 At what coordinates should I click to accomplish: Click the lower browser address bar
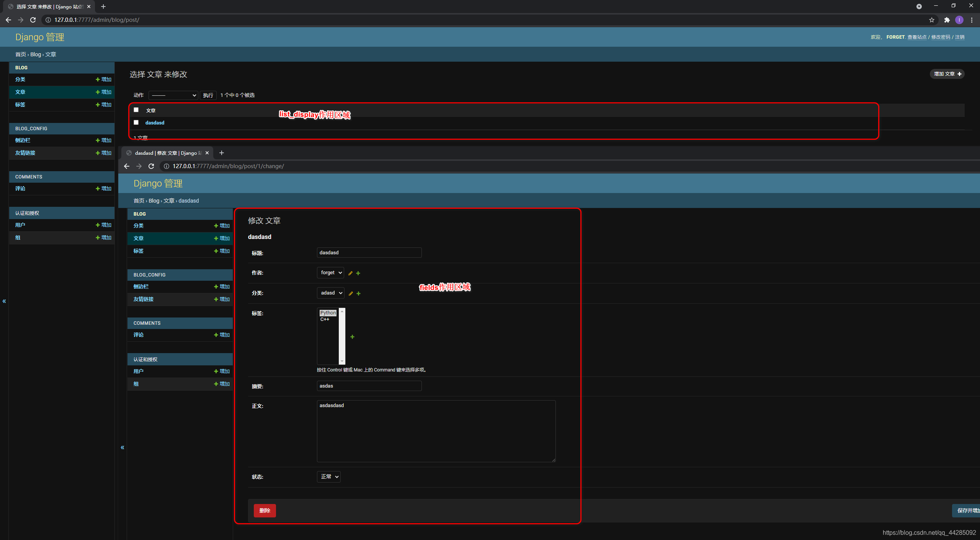pos(570,166)
